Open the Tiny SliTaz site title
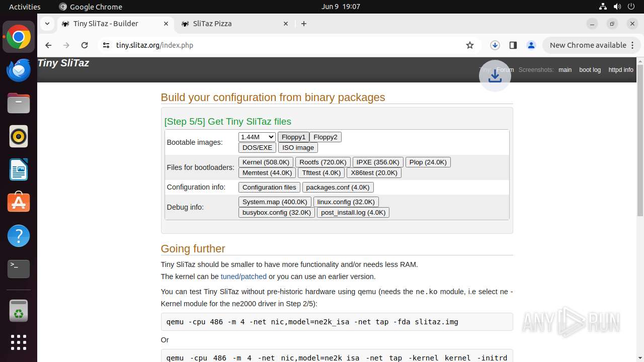 click(x=63, y=63)
